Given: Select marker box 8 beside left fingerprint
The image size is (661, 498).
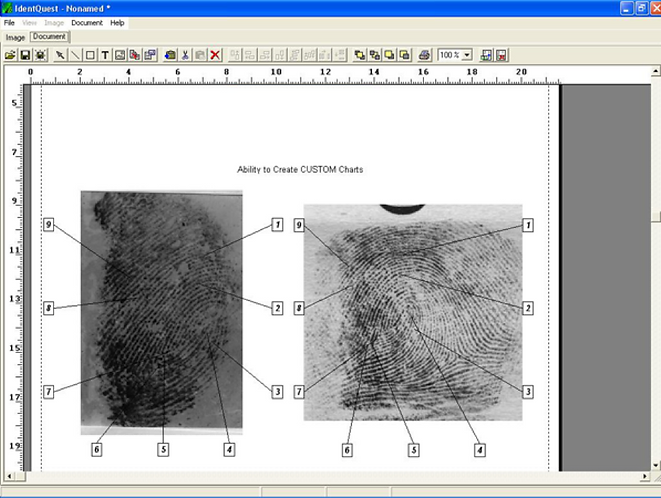Looking at the screenshot, I should coord(49,308).
